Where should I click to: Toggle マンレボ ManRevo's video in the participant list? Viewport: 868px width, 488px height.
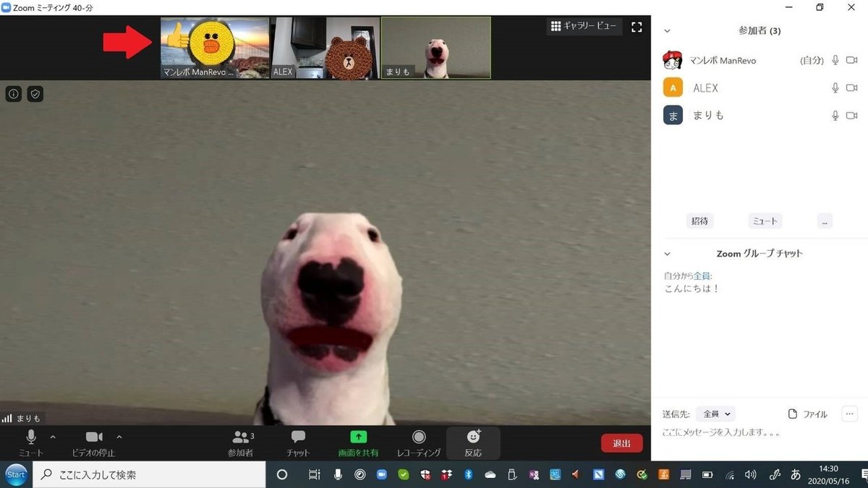852,61
